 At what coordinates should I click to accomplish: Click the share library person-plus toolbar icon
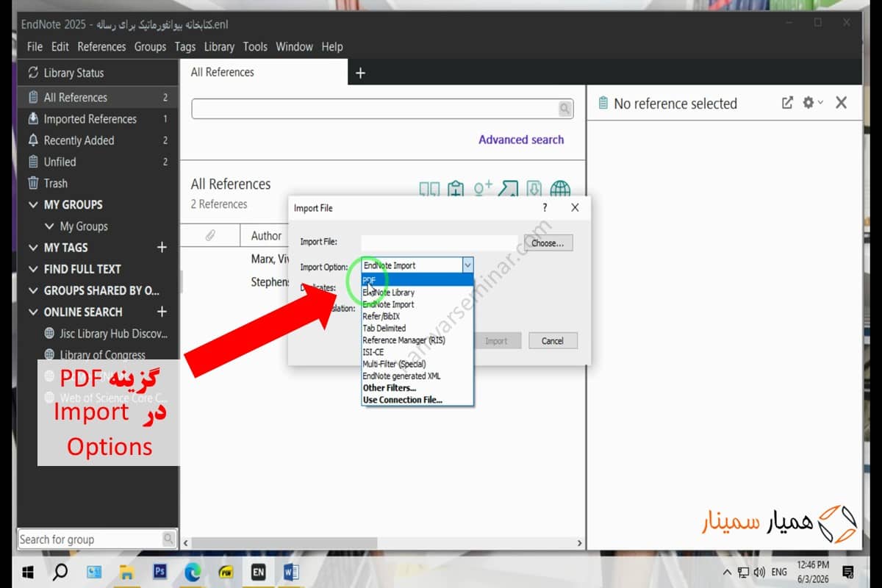[483, 190]
